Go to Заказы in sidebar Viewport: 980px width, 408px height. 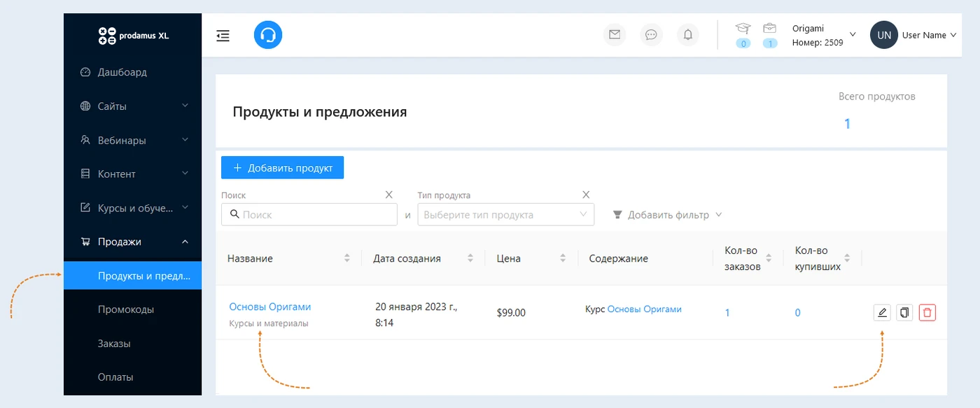pos(114,344)
